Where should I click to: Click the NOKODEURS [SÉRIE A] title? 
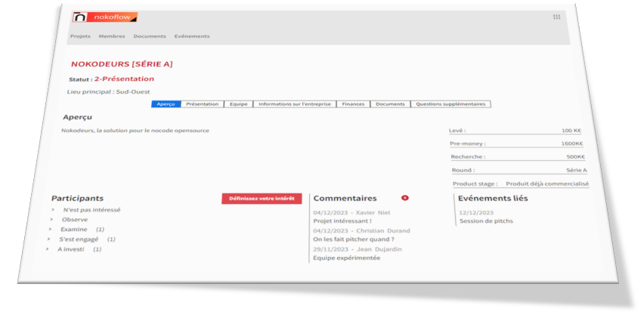[122, 64]
